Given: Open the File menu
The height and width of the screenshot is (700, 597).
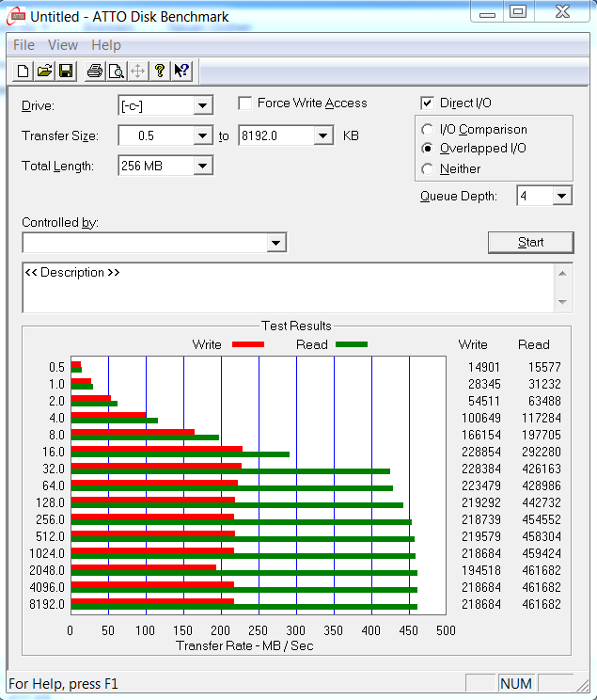Looking at the screenshot, I should [24, 45].
